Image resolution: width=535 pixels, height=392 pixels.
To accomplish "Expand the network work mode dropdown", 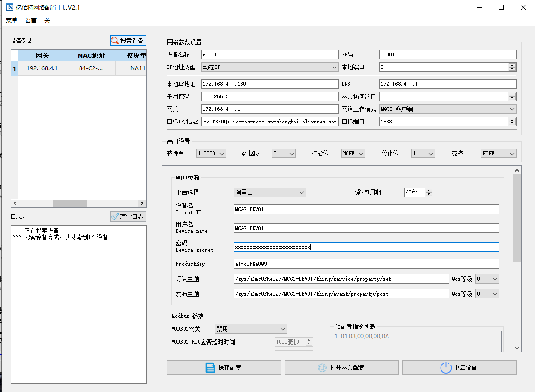I will click(x=448, y=109).
